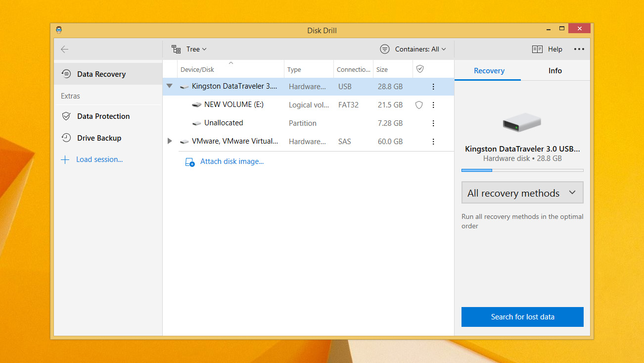
Task: Click the Search for lost data button
Action: (522, 317)
